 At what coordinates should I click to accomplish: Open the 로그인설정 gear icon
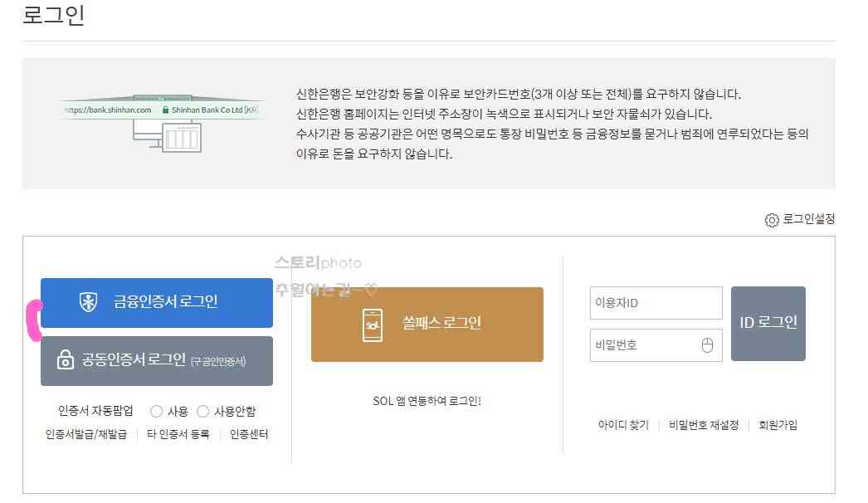click(x=772, y=220)
